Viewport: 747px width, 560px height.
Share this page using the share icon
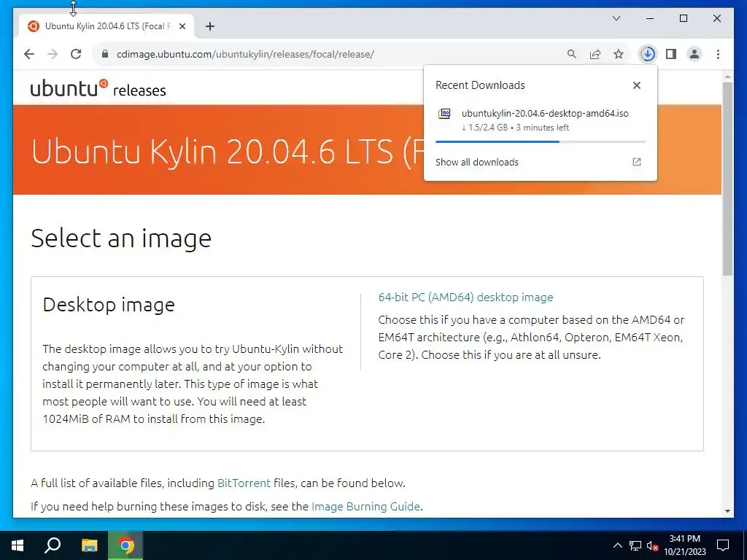595,54
